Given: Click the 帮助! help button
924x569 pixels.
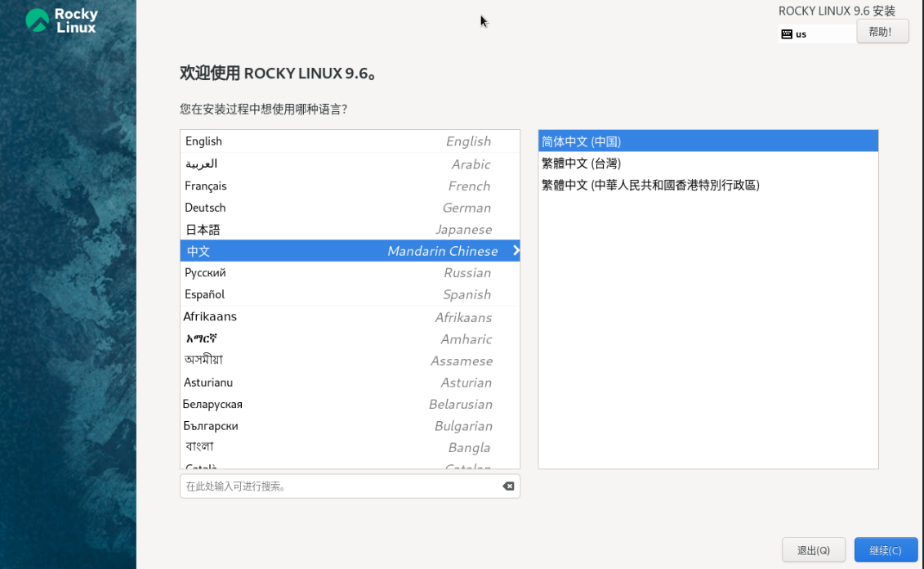Looking at the screenshot, I should [x=882, y=32].
